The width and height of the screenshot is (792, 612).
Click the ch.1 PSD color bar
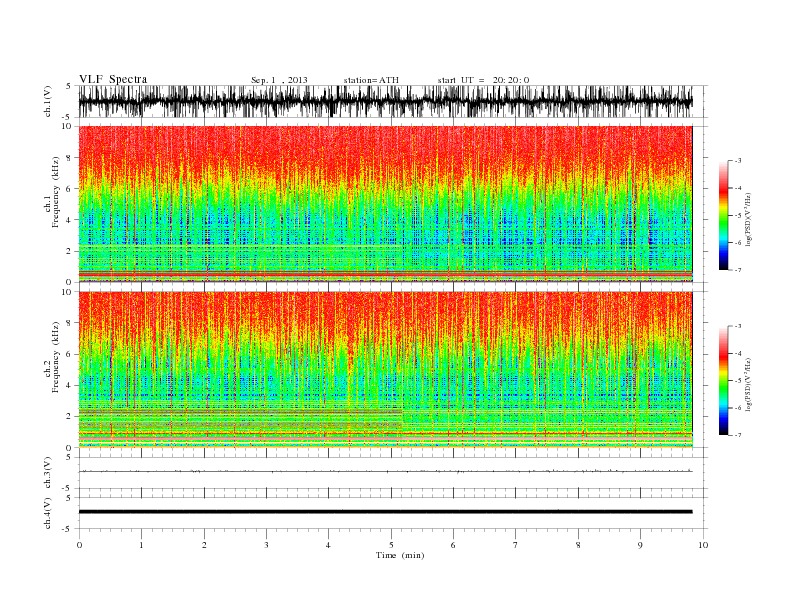(723, 215)
